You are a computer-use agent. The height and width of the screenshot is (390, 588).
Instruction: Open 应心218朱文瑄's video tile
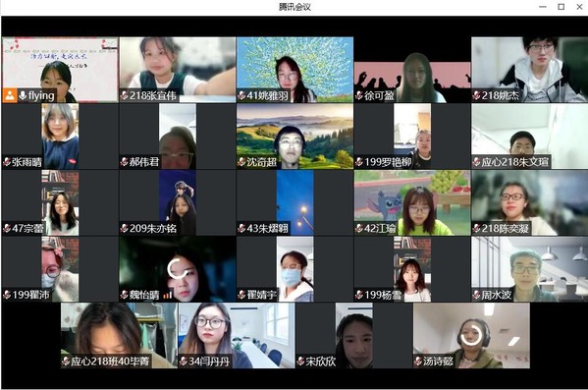(529, 137)
